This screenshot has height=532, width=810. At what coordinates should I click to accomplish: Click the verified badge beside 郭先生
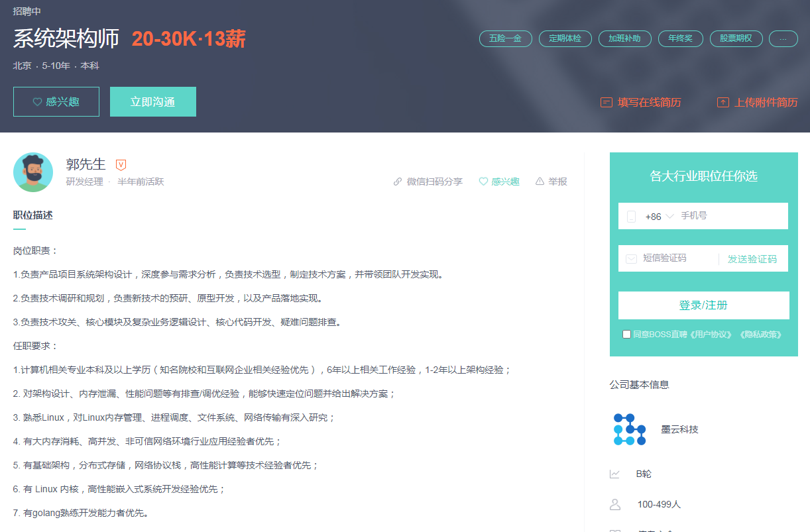[x=121, y=165]
